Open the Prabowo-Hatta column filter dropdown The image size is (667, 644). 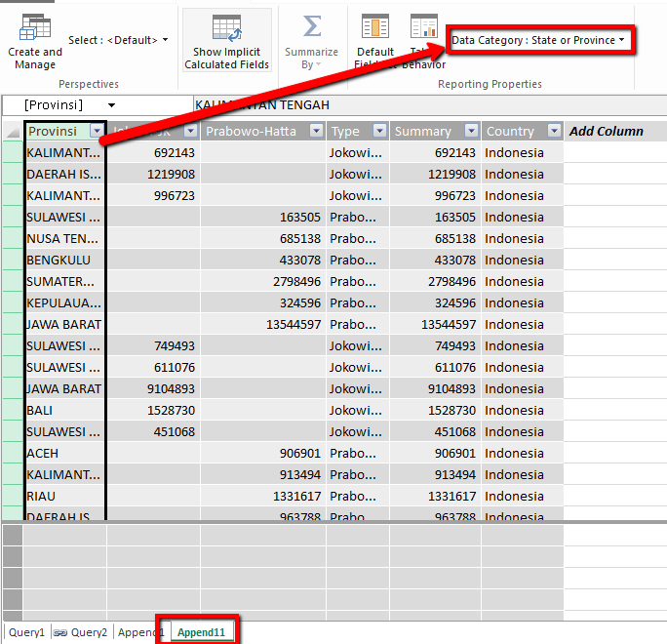(x=315, y=131)
